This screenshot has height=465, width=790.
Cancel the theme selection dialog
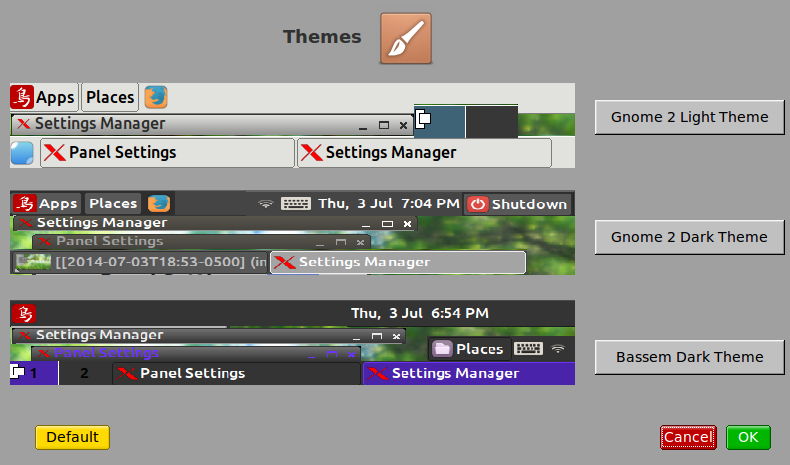coord(688,437)
